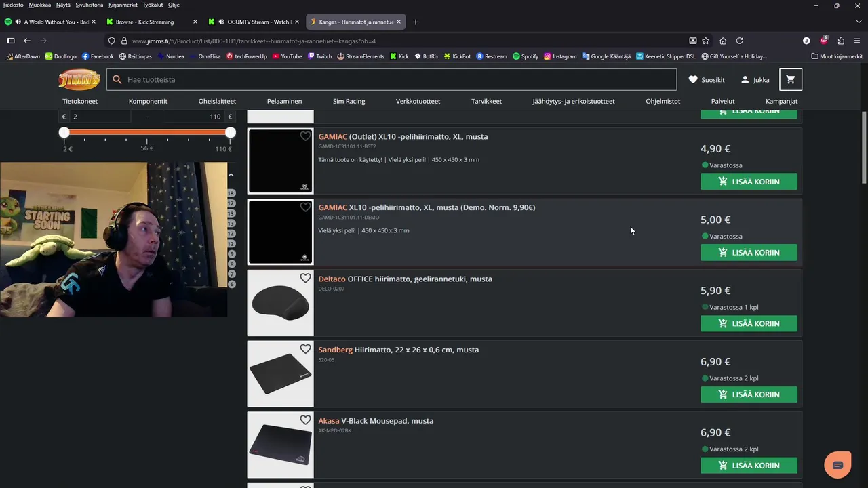Viewport: 868px width, 488px height.
Task: Open the Sandberg Hiirimatto product title
Action: pyautogui.click(x=399, y=350)
